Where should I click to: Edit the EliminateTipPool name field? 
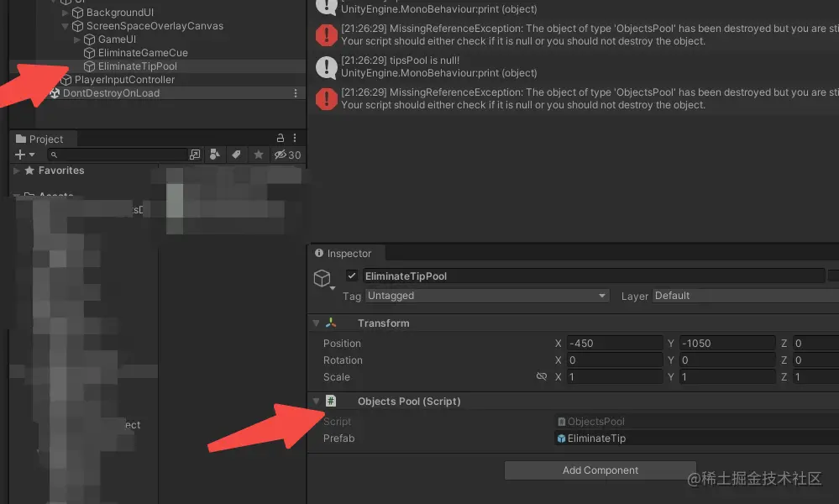pyautogui.click(x=594, y=276)
